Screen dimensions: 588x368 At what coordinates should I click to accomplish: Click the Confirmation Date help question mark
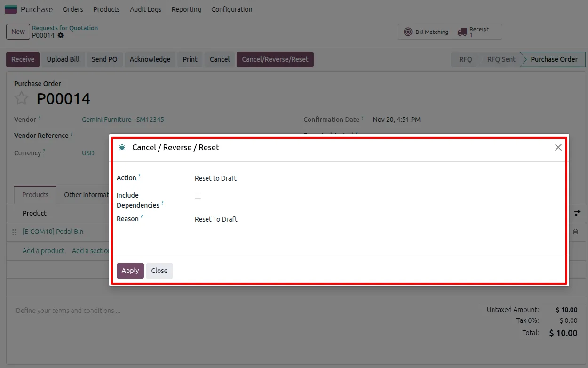tap(362, 118)
